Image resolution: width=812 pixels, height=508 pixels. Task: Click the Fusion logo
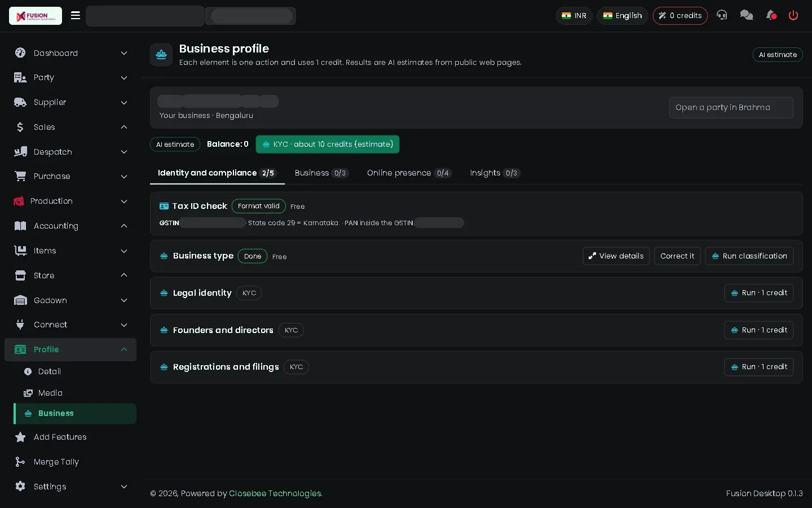point(36,16)
